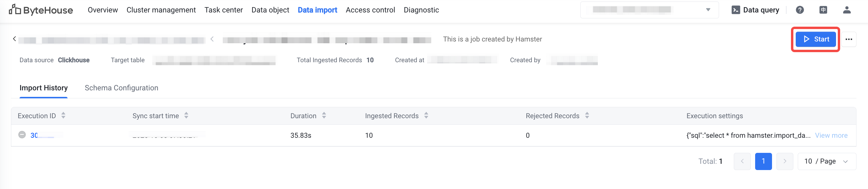The image size is (868, 189).
Task: Sort by Execution ID column
Action: 63,116
